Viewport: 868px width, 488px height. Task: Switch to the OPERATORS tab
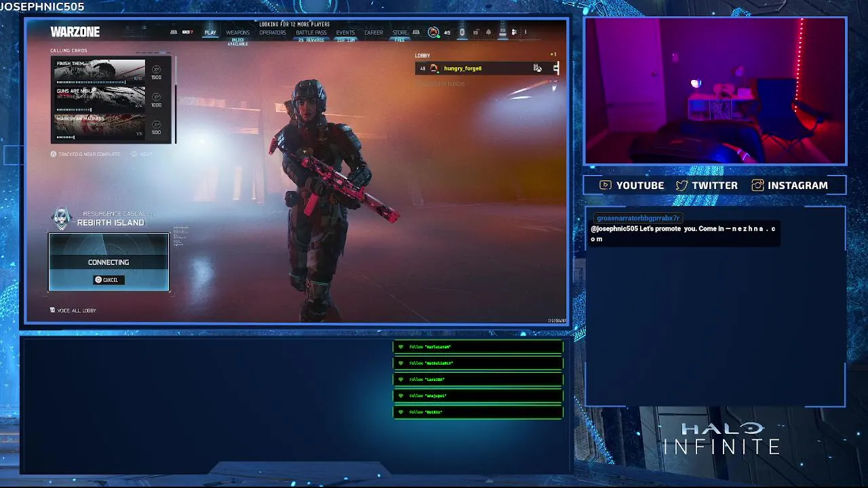click(273, 33)
